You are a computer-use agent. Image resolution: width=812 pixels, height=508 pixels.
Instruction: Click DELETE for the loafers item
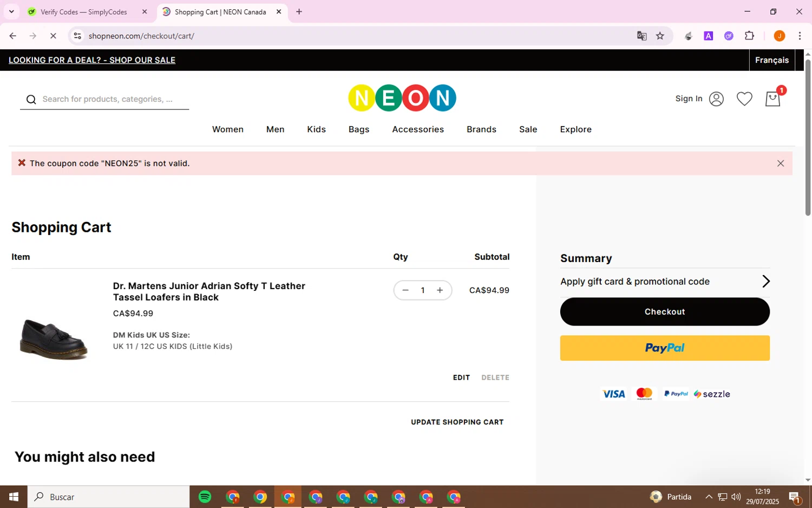coord(495,377)
